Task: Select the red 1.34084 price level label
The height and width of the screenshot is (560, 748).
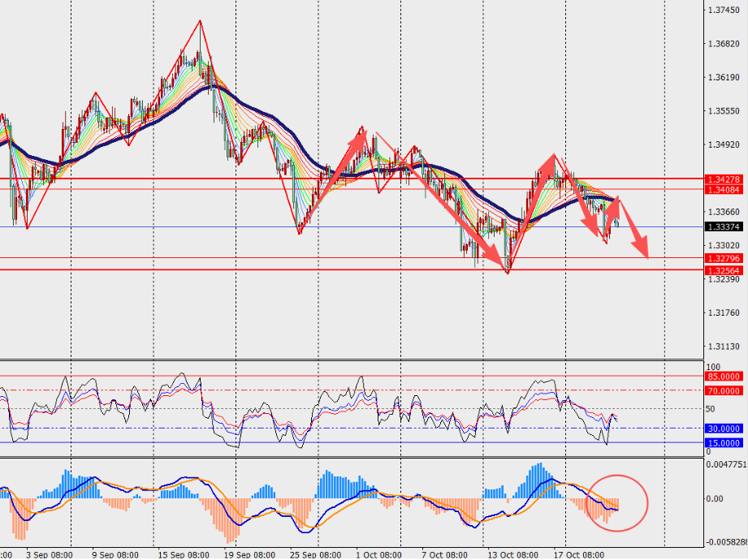Action: (723, 190)
